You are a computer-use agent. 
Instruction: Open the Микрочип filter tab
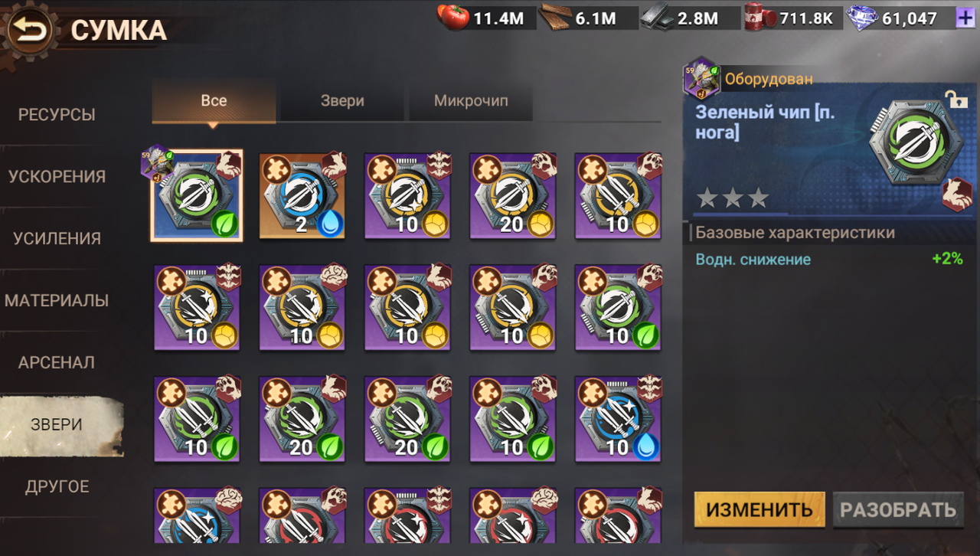click(x=471, y=101)
